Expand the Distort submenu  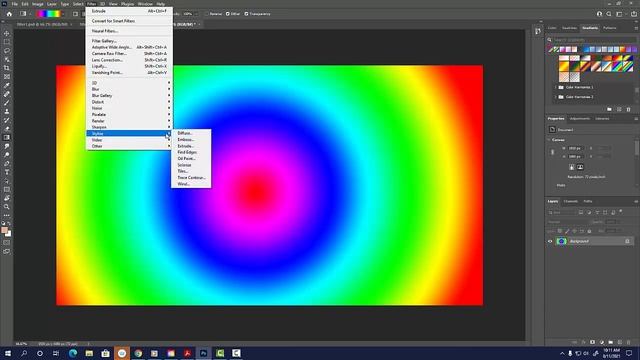(x=129, y=102)
